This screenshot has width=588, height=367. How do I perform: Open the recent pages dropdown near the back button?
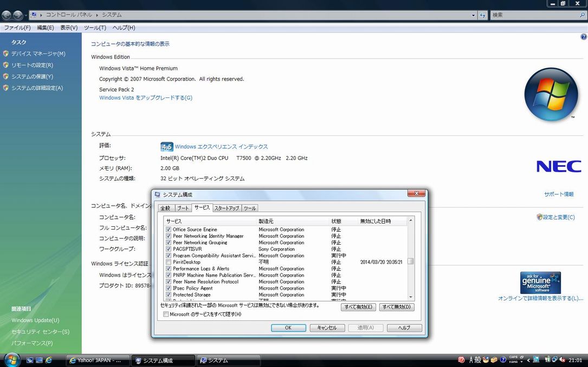coord(26,15)
